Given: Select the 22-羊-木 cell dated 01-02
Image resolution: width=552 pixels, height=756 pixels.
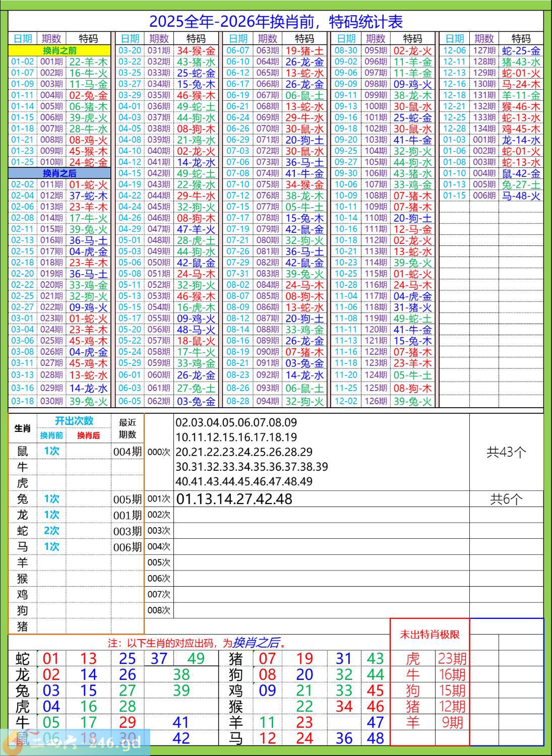Looking at the screenshot, I should [88, 62].
